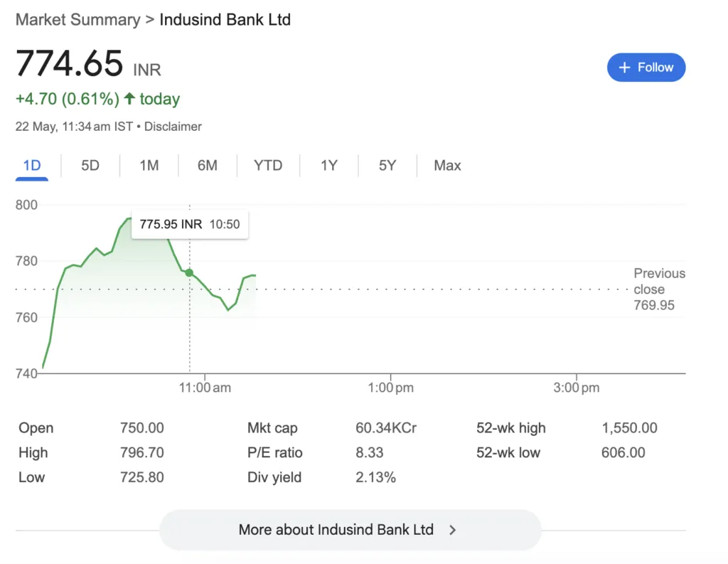Image resolution: width=728 pixels, height=564 pixels.
Task: Click the 775.95 INR chart tooltip
Action: coord(190,225)
